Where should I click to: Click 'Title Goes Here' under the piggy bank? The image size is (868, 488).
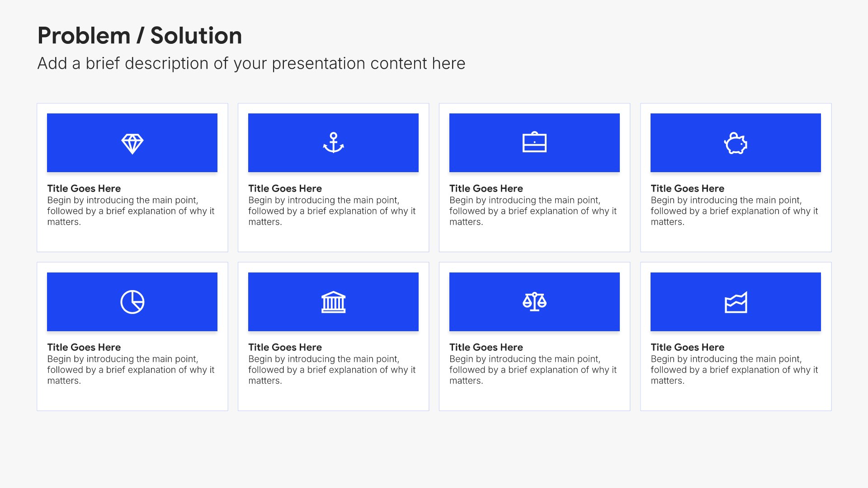(x=687, y=188)
